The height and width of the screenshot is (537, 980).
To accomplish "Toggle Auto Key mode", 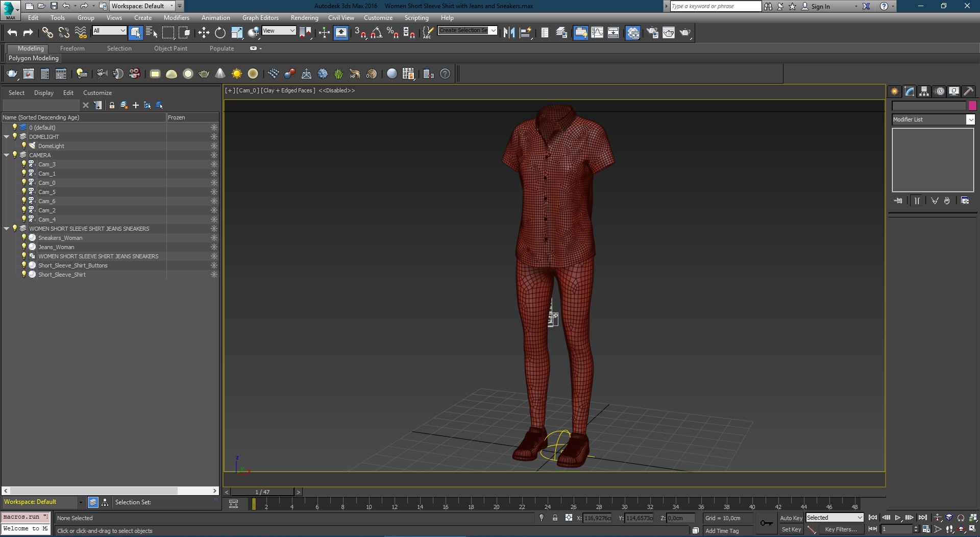I will tap(791, 518).
